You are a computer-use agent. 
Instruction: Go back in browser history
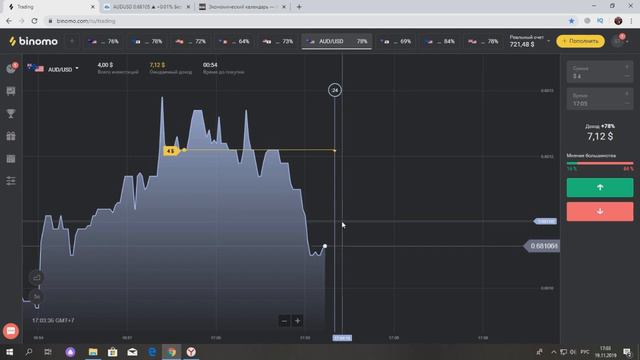9,21
